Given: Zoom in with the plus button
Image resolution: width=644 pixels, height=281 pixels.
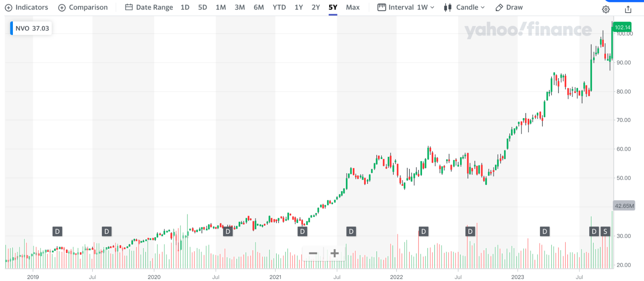Looking at the screenshot, I should click(334, 253).
